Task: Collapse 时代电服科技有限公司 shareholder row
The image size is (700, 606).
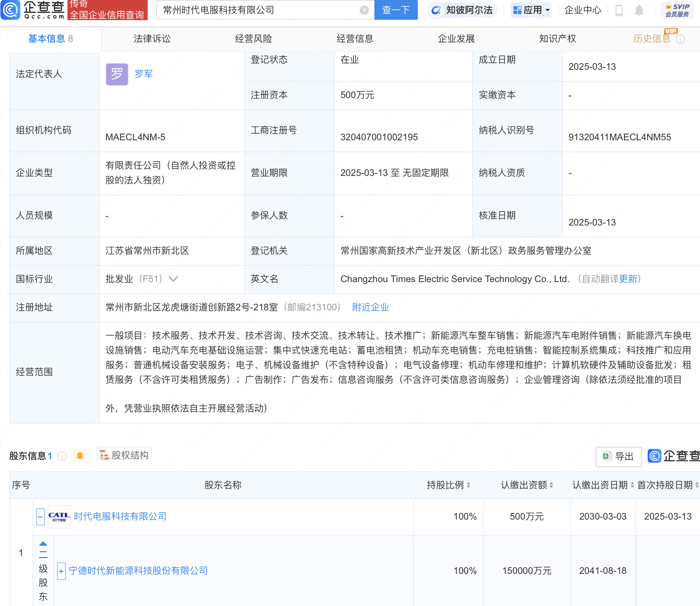Action: [x=40, y=517]
